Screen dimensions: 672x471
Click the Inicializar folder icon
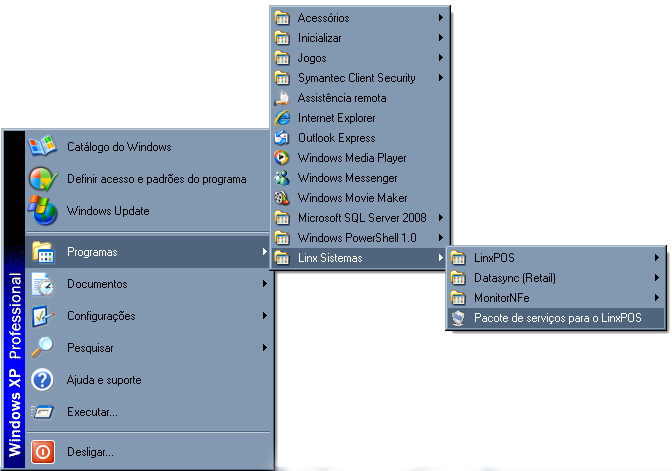tap(282, 38)
